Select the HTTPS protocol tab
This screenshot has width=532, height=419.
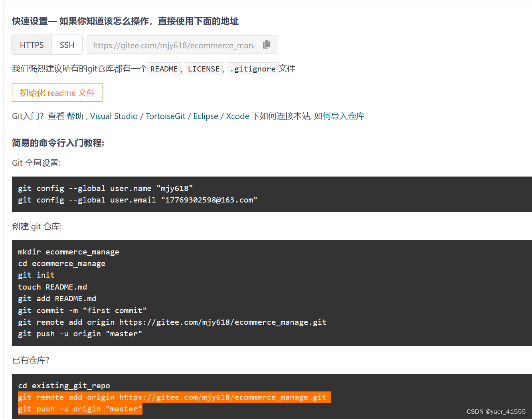pos(32,45)
